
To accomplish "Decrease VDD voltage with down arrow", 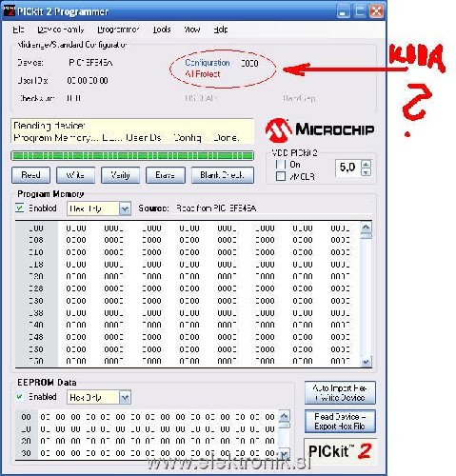I will pyautogui.click(x=367, y=172).
